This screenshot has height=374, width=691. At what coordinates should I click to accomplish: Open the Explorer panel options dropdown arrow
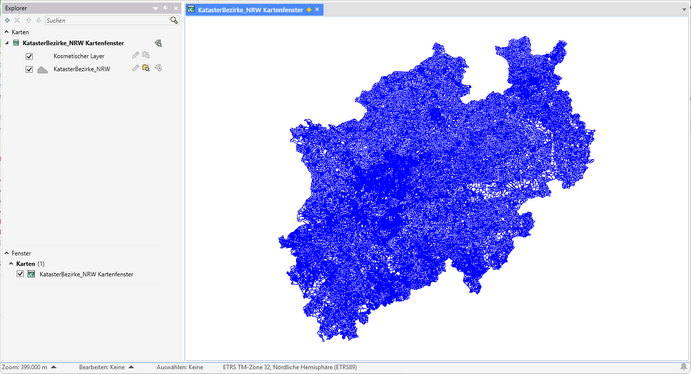click(156, 8)
